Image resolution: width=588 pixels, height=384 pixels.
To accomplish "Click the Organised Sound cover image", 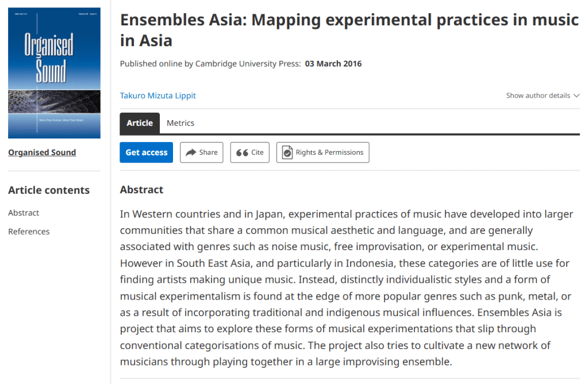I will [54, 73].
